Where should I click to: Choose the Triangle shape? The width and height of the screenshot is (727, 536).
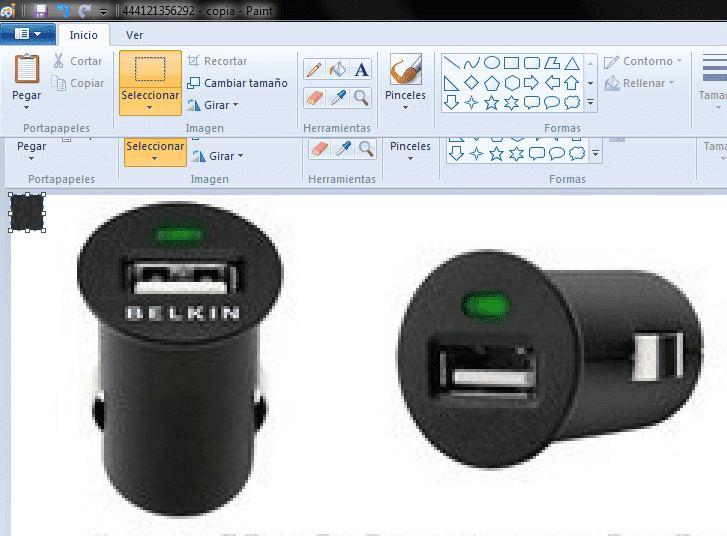[x=572, y=63]
